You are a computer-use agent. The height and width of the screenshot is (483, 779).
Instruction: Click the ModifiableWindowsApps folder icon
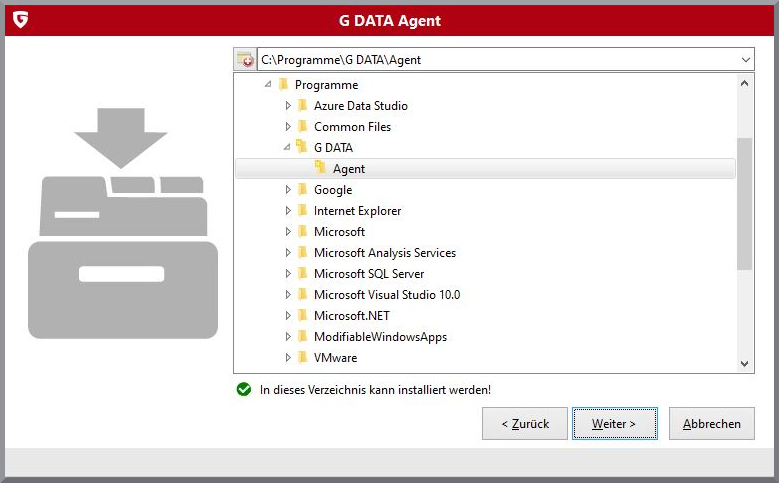(303, 336)
